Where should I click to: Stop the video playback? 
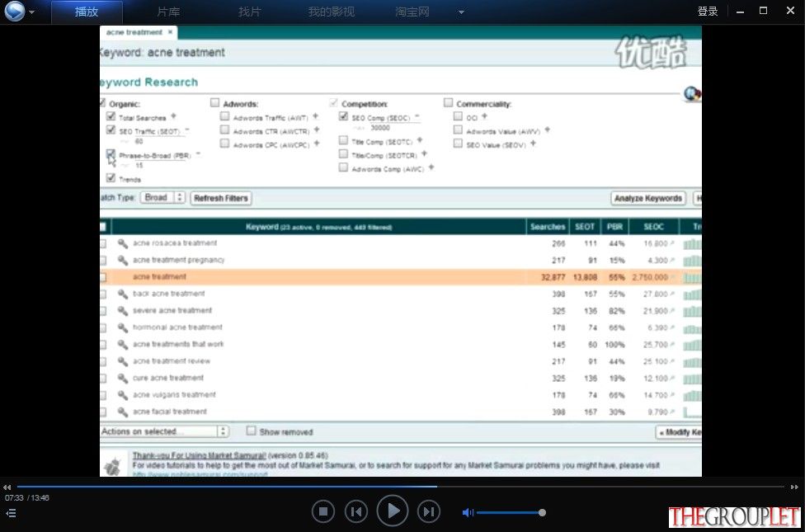[323, 511]
